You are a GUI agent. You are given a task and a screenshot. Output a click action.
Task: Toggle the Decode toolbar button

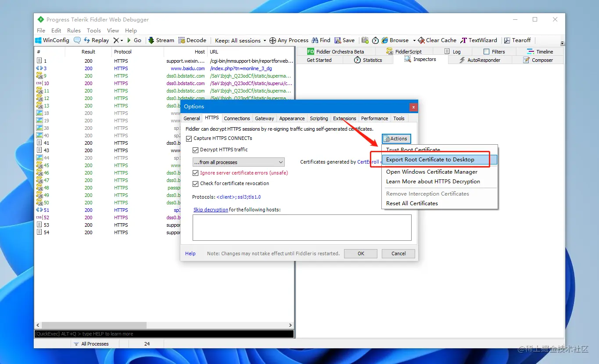coord(193,40)
